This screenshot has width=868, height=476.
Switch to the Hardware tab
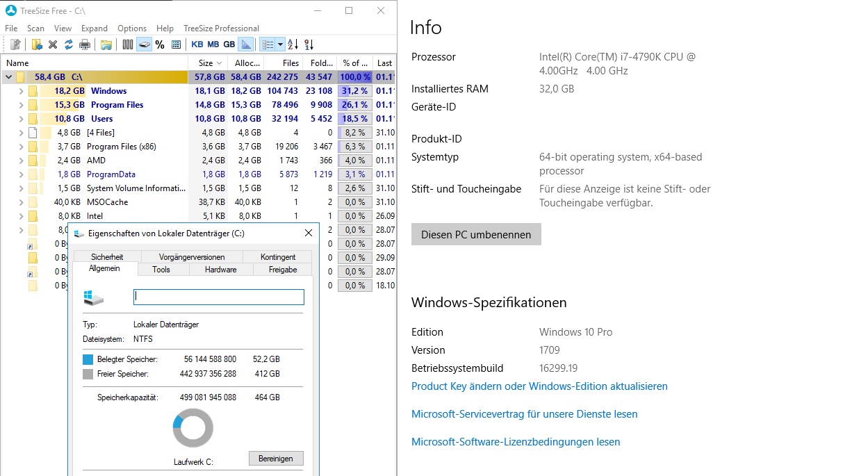pos(220,270)
